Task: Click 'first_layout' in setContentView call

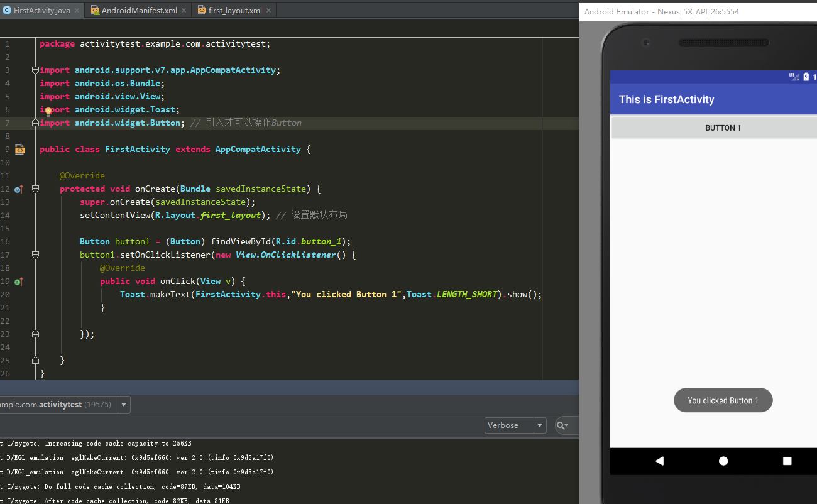Action: pos(231,216)
